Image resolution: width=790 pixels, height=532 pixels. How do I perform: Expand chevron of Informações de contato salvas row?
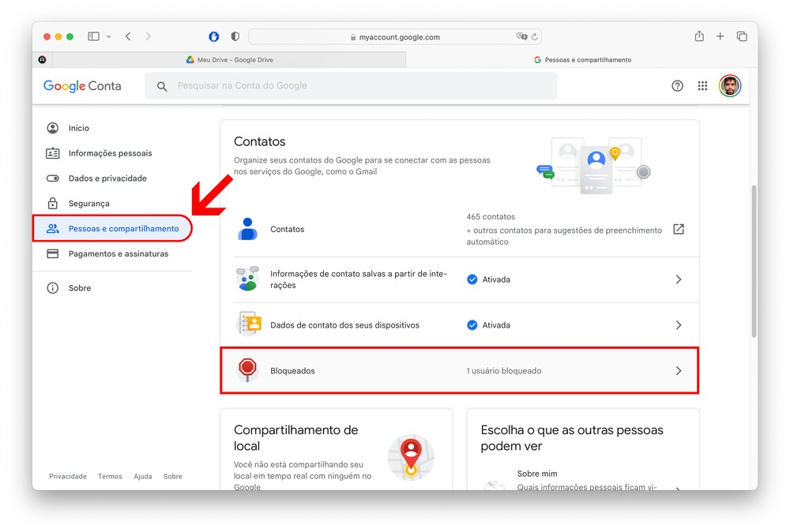pyautogui.click(x=679, y=279)
